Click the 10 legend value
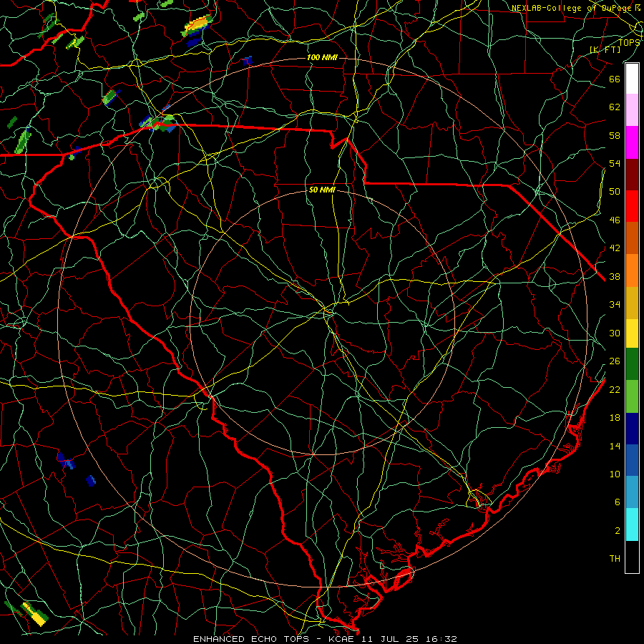644x644 pixels. (615, 474)
